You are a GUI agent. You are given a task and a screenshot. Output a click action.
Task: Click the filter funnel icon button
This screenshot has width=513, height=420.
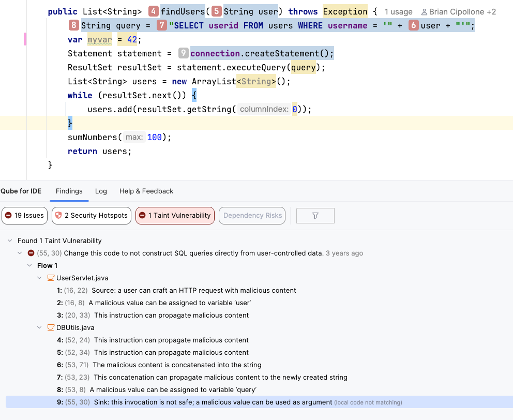point(315,216)
